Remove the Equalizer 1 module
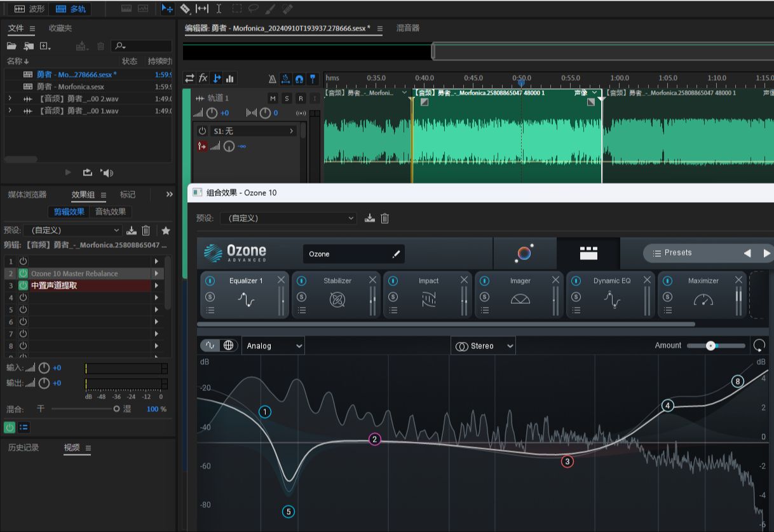The width and height of the screenshot is (774, 532). (282, 280)
